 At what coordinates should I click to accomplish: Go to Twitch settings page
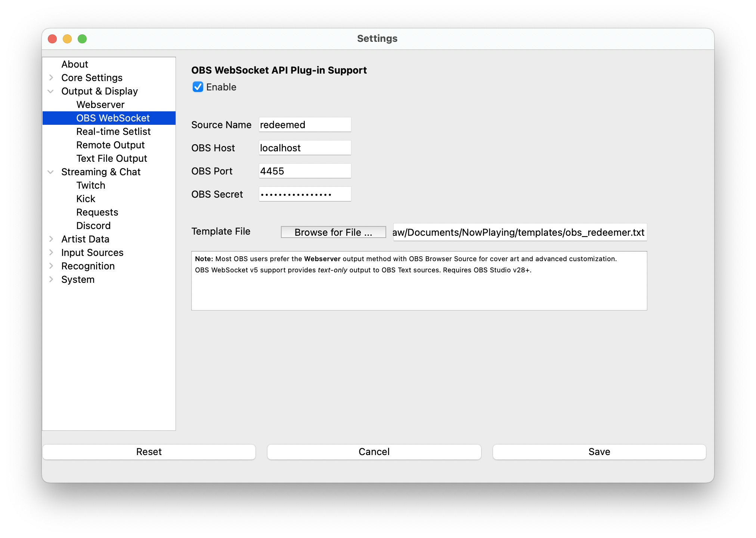(91, 185)
